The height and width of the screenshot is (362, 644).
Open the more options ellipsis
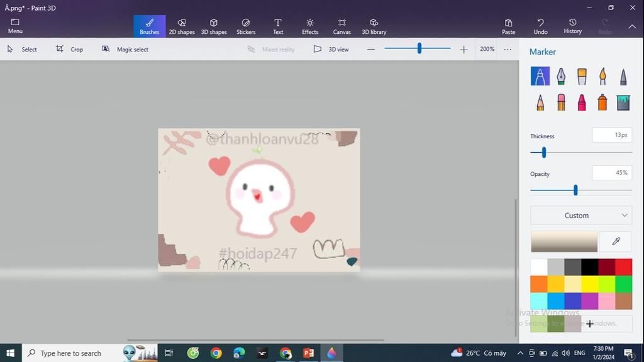508,49
